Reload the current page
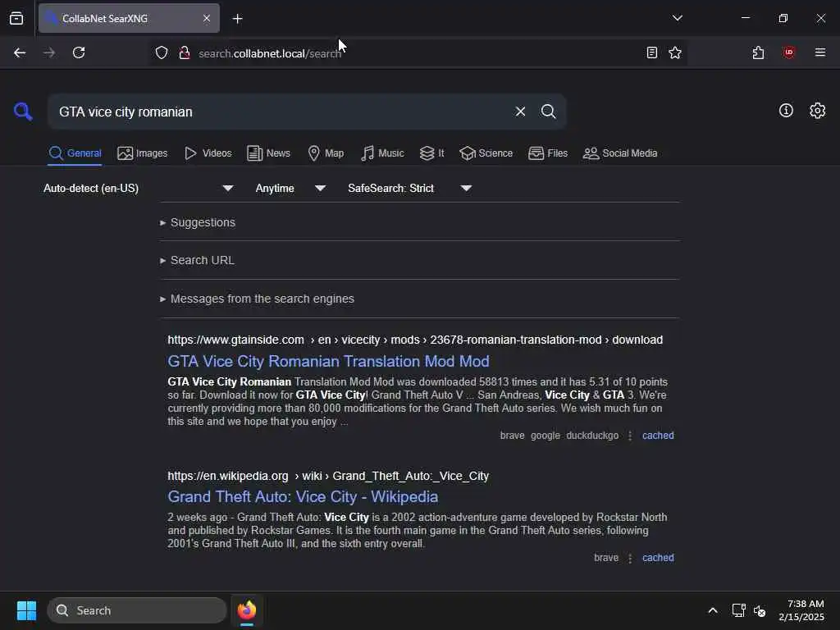840x630 pixels. coord(79,52)
